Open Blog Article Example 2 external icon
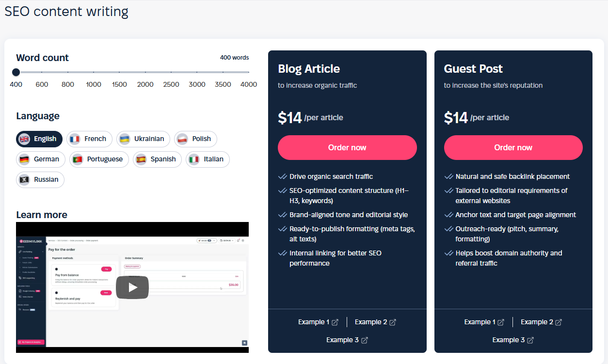Viewport: 608px width, 364px height. tap(393, 322)
